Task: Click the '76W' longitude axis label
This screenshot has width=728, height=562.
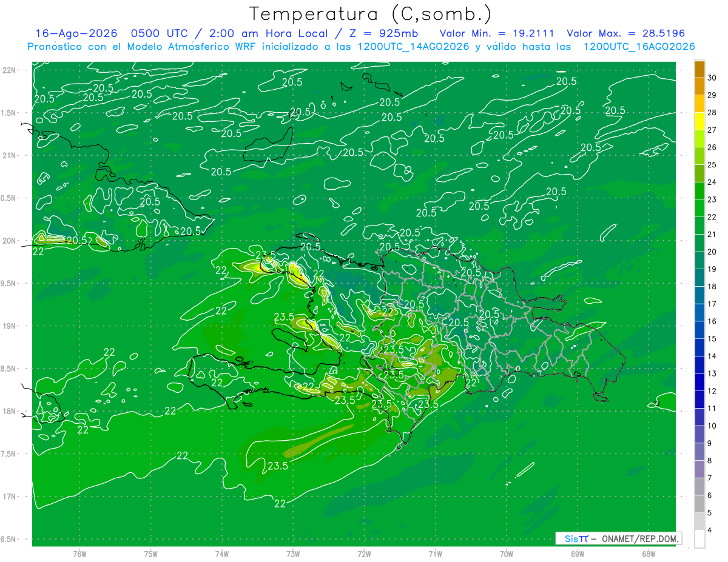Action: [x=79, y=554]
